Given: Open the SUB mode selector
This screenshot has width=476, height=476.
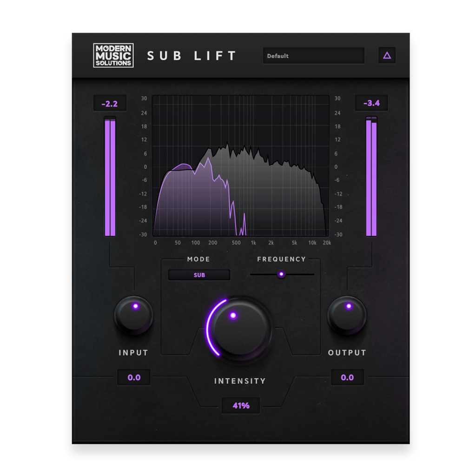Looking at the screenshot, I should coord(199,275).
